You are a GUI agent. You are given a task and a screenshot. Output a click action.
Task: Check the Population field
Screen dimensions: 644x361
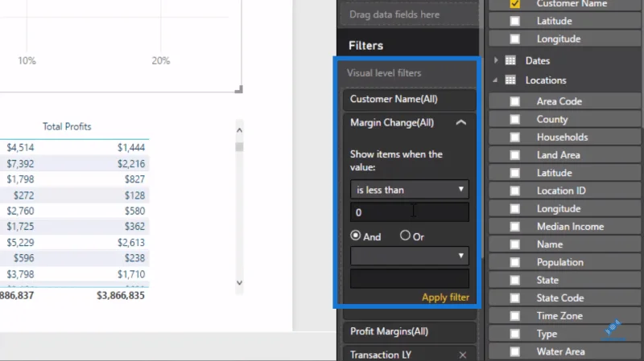pos(514,262)
